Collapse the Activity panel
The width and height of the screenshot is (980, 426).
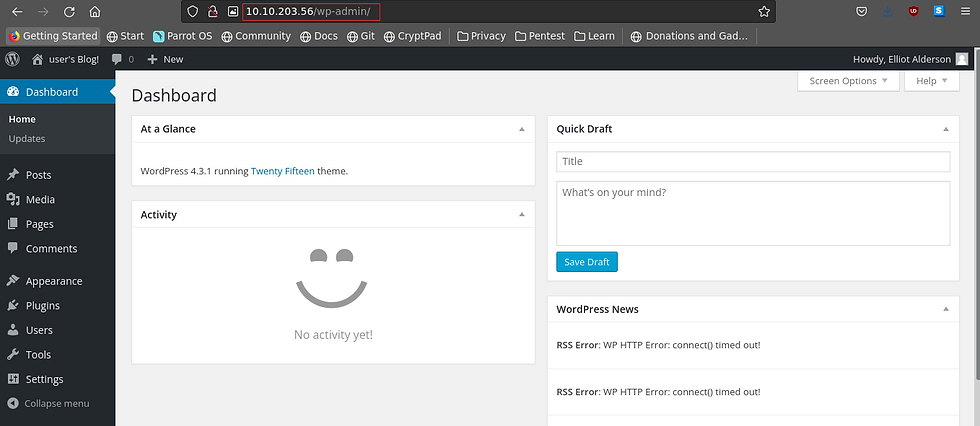pos(521,214)
